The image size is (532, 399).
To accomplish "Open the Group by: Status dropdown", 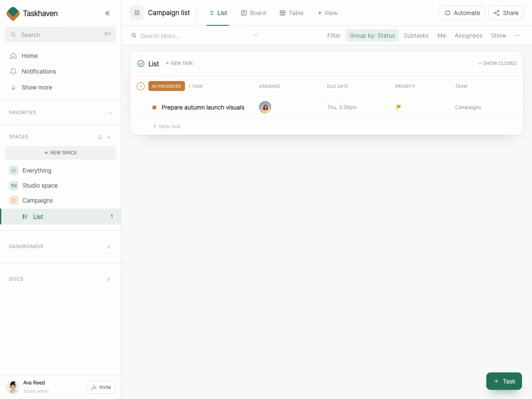I will 372,36.
